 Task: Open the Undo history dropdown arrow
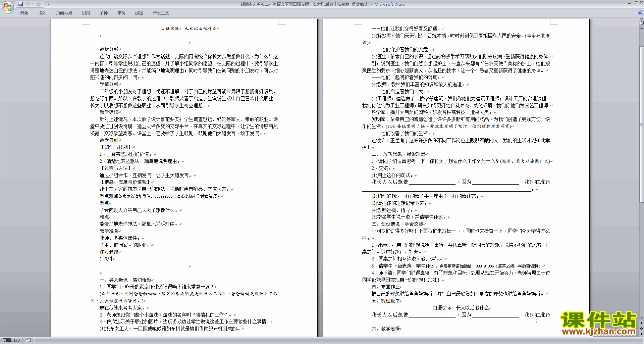(33, 4)
